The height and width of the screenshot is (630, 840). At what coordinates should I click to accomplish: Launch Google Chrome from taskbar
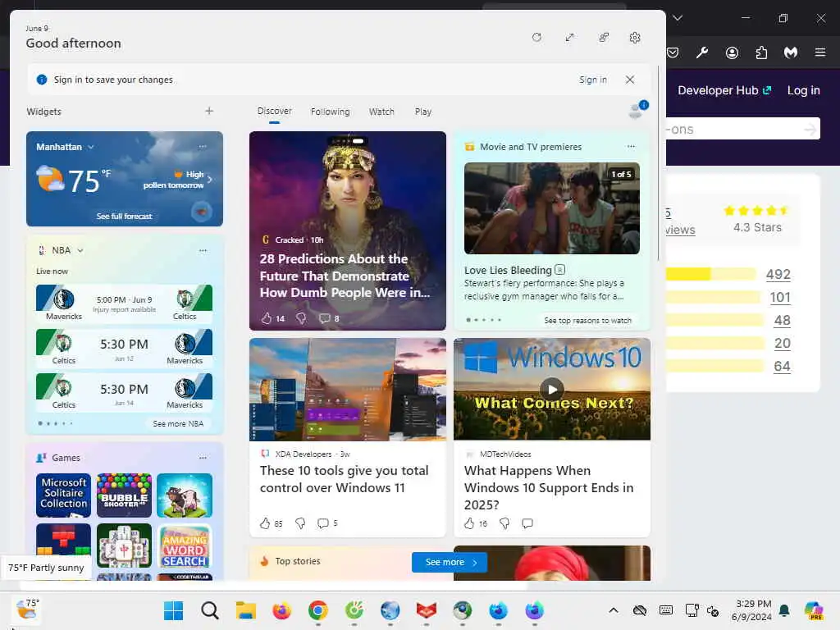317,610
